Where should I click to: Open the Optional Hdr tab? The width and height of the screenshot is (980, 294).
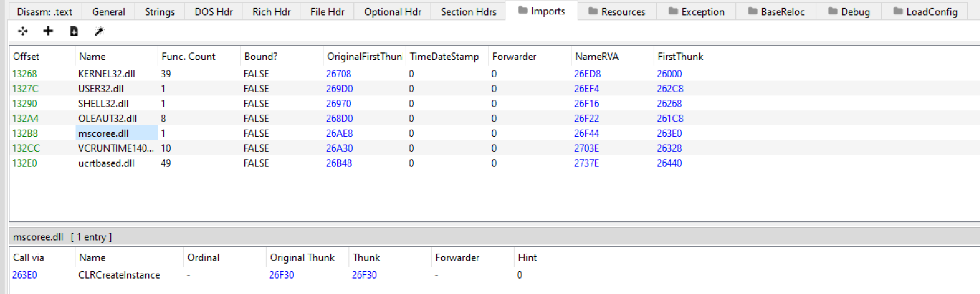coord(392,12)
